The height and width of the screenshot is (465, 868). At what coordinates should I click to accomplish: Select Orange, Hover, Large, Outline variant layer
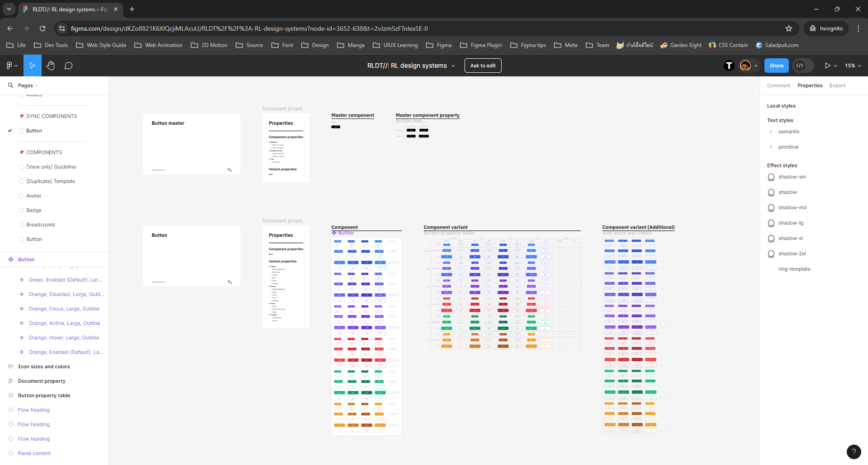64,338
